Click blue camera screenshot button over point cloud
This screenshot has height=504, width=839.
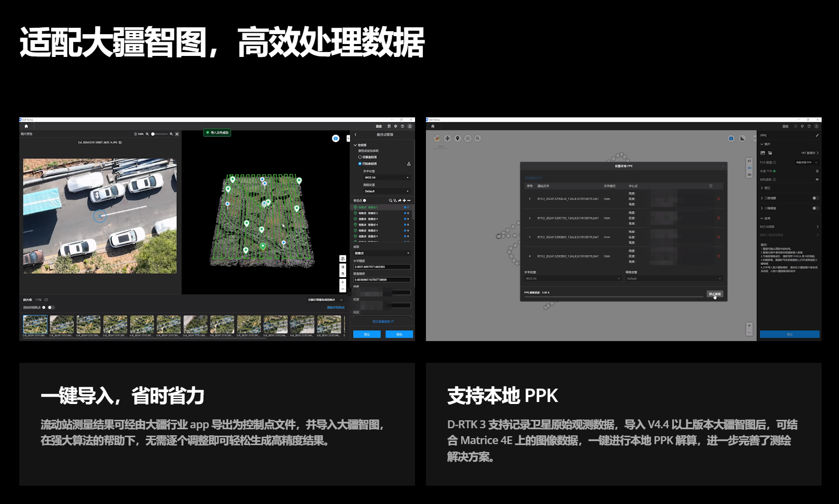point(335,139)
